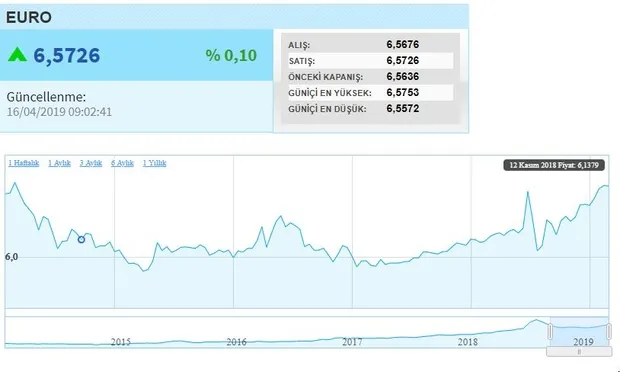Click the ALIŞ value 6,5676
The width and height of the screenshot is (620, 372).
click(403, 44)
